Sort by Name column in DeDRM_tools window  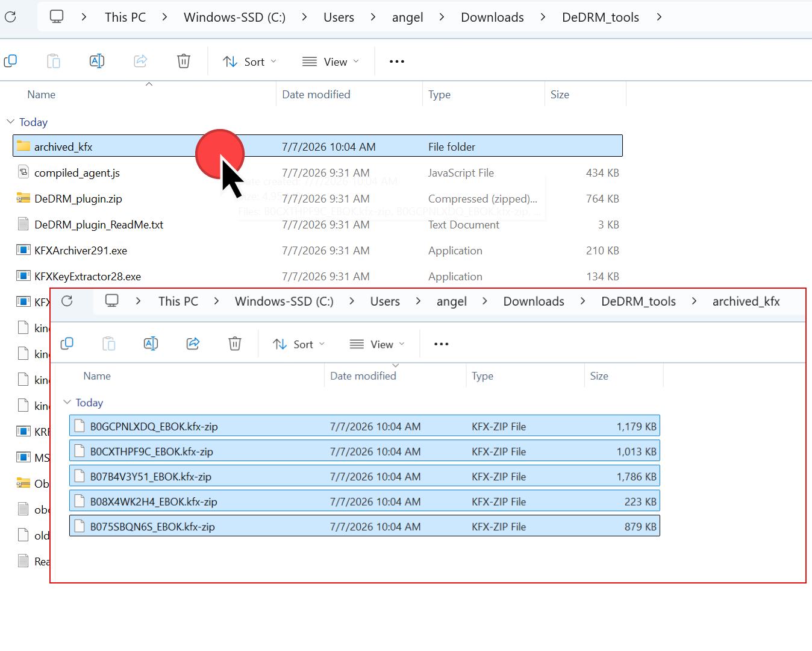(x=42, y=94)
